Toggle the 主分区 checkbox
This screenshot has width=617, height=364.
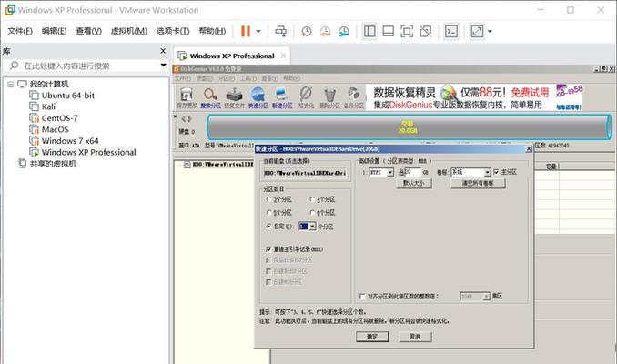496,172
